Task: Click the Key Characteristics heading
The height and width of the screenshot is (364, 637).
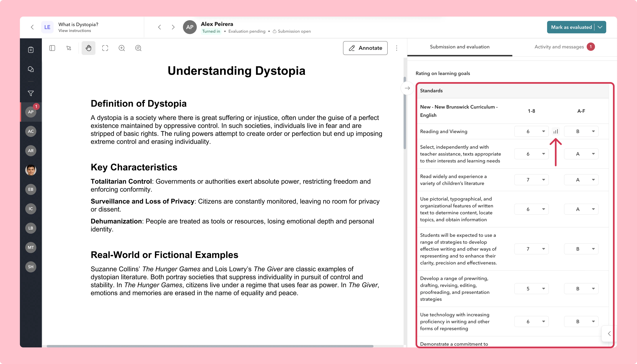Action: [x=134, y=167]
